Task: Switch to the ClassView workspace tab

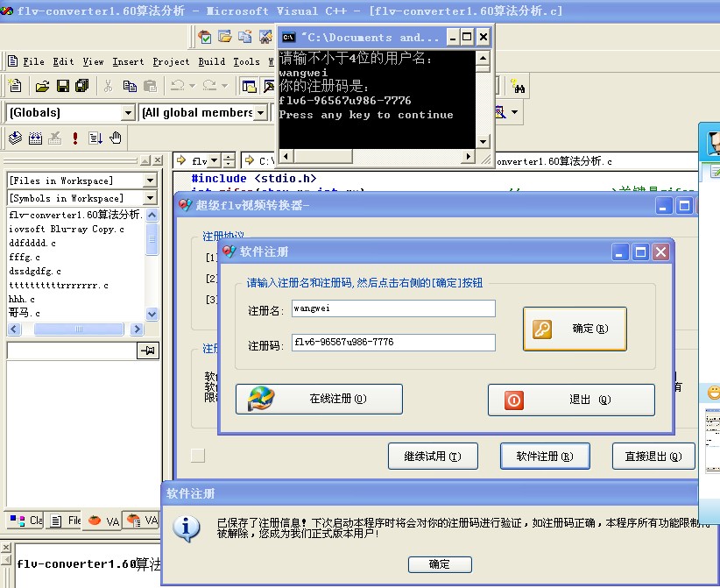Action: tap(25, 521)
